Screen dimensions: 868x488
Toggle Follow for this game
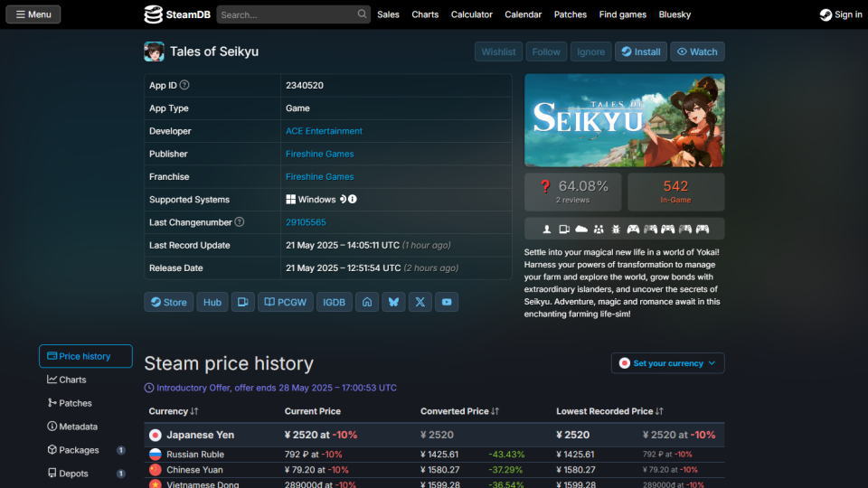[x=546, y=52]
